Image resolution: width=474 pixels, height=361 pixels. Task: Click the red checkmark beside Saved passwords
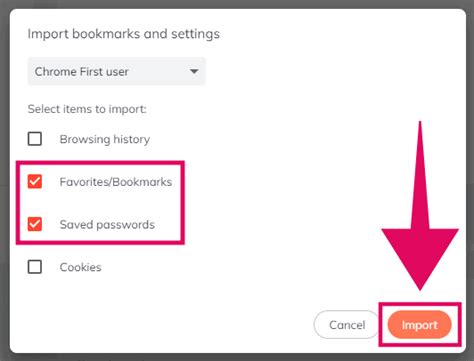click(35, 224)
